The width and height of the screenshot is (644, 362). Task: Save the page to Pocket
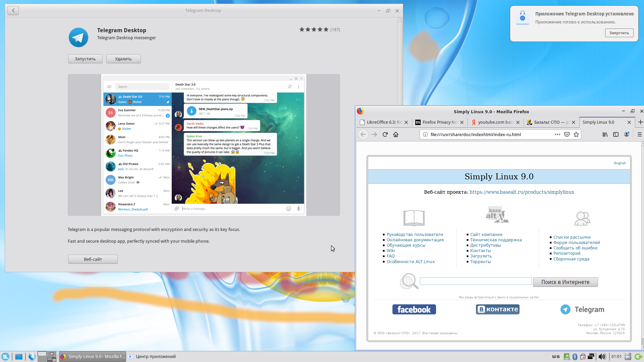(x=567, y=134)
